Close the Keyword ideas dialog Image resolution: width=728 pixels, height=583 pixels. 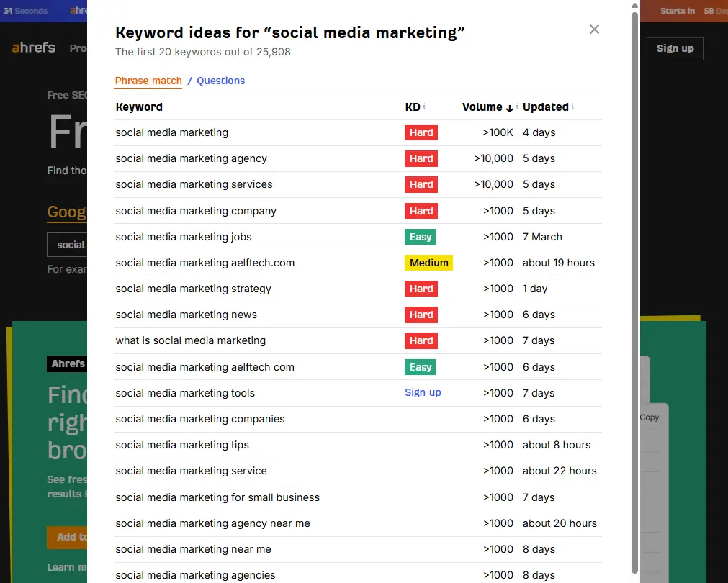point(593,30)
